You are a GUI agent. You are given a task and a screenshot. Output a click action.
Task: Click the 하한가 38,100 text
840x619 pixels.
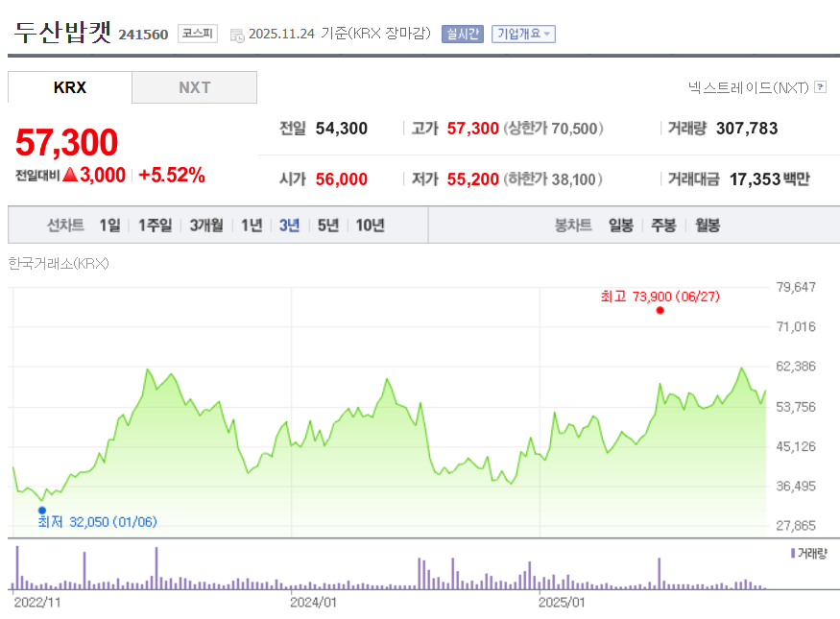tap(553, 179)
